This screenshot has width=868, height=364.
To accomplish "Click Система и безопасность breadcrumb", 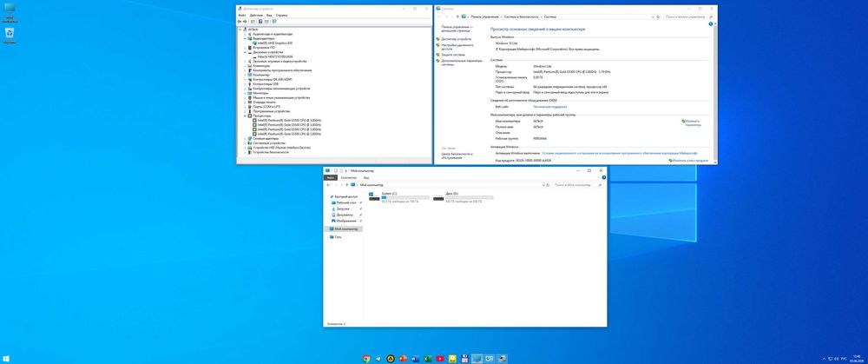I will [521, 17].
